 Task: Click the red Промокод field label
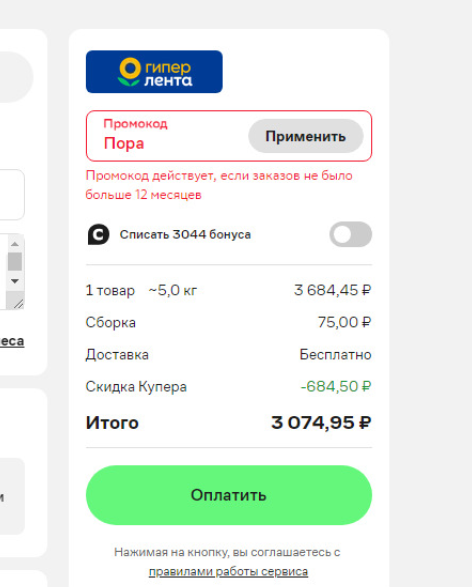(x=135, y=124)
